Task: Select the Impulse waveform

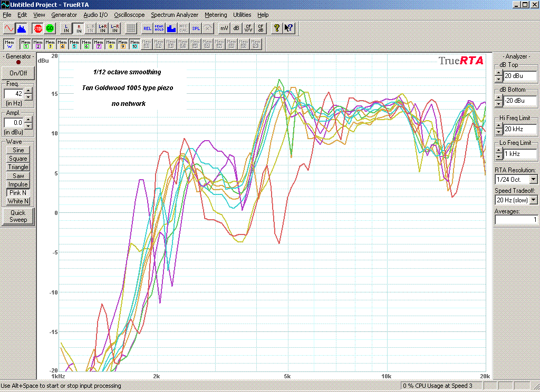Action: (x=18, y=184)
